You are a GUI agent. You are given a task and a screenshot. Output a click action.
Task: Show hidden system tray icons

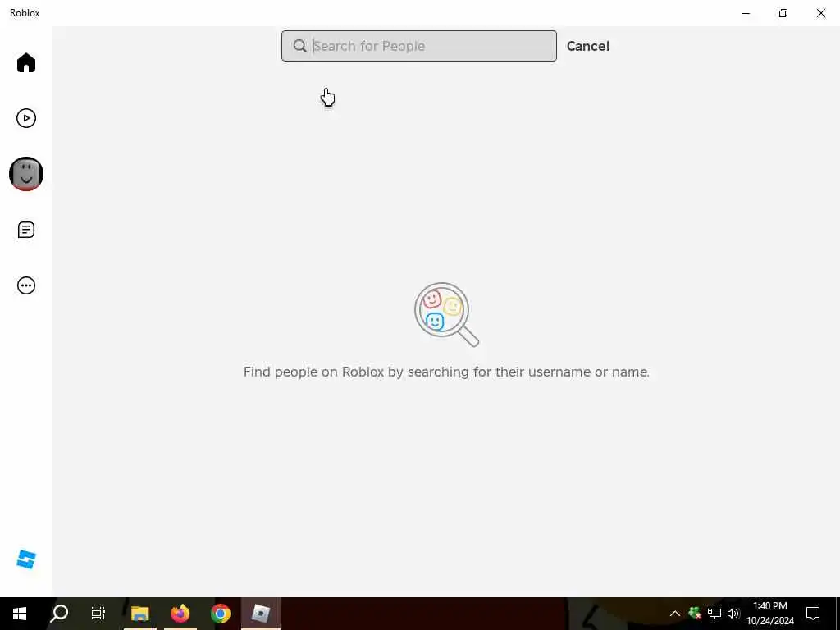(x=675, y=614)
